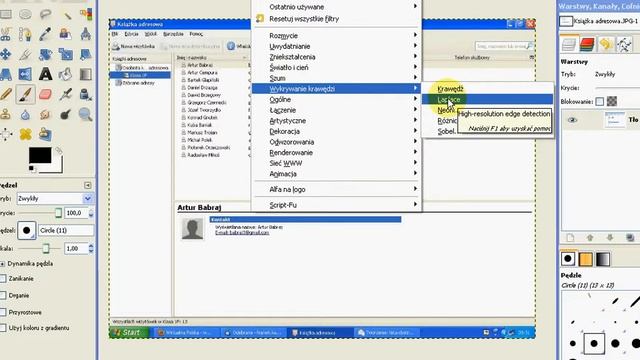Choose Resetuj wszystkie filtry
The width and height of the screenshot is (640, 360).
[336, 19]
